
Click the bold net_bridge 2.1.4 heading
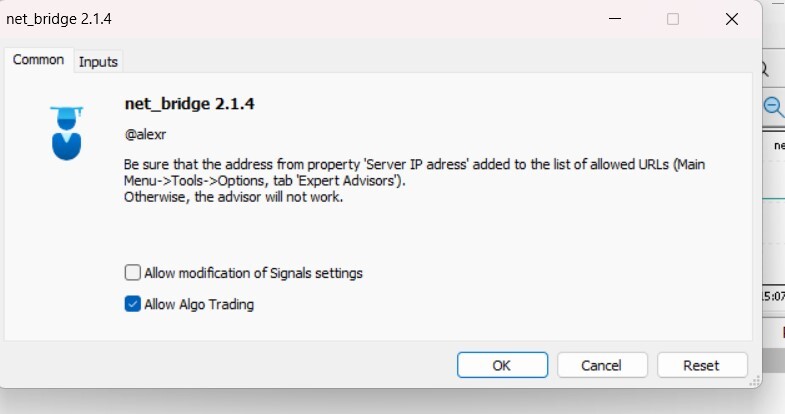[189, 104]
